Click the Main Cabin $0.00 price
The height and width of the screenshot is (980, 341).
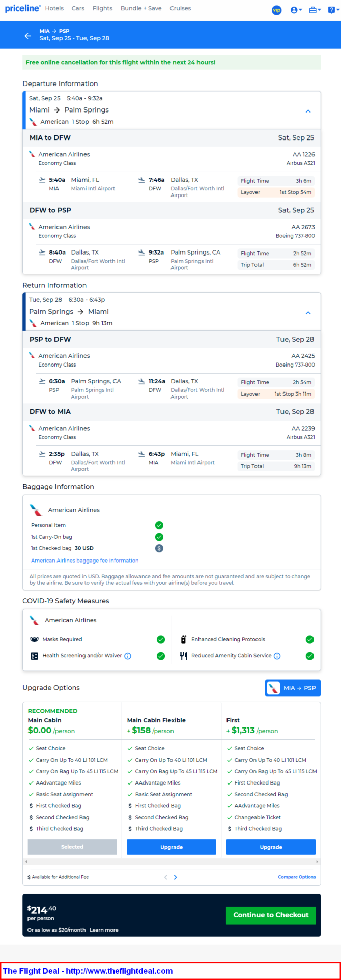[x=51, y=730]
